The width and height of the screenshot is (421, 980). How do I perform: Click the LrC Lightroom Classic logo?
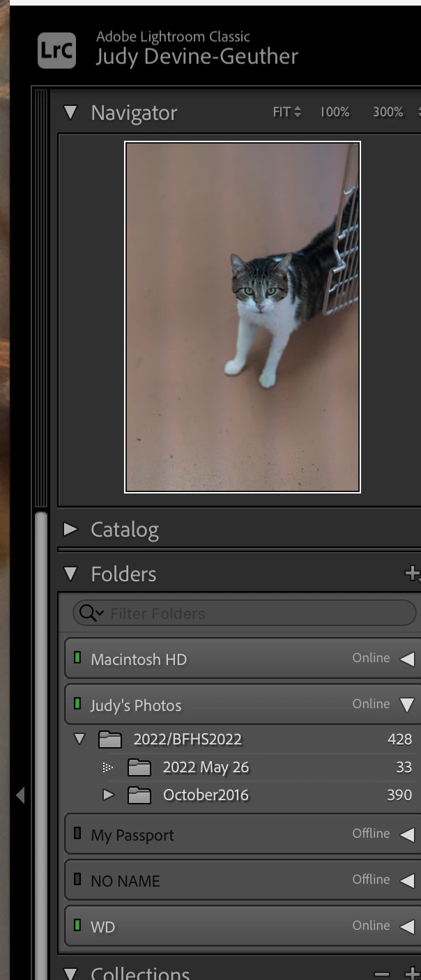[56, 50]
